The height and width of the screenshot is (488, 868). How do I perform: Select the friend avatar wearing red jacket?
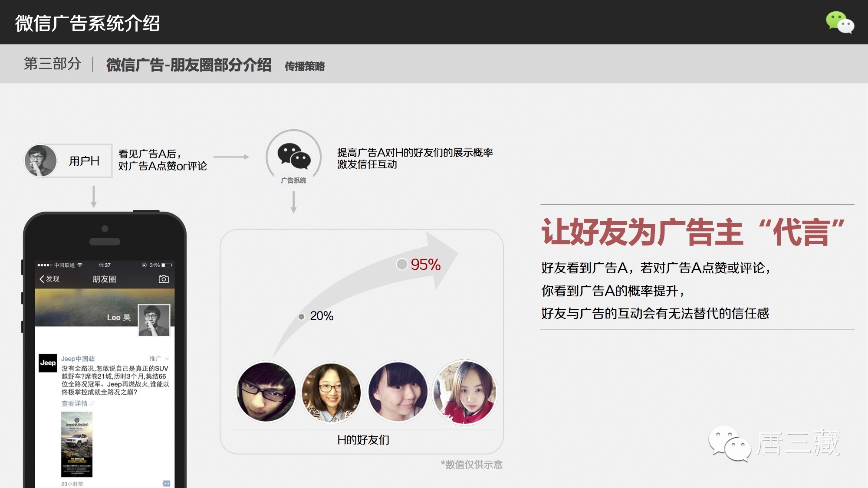(464, 392)
